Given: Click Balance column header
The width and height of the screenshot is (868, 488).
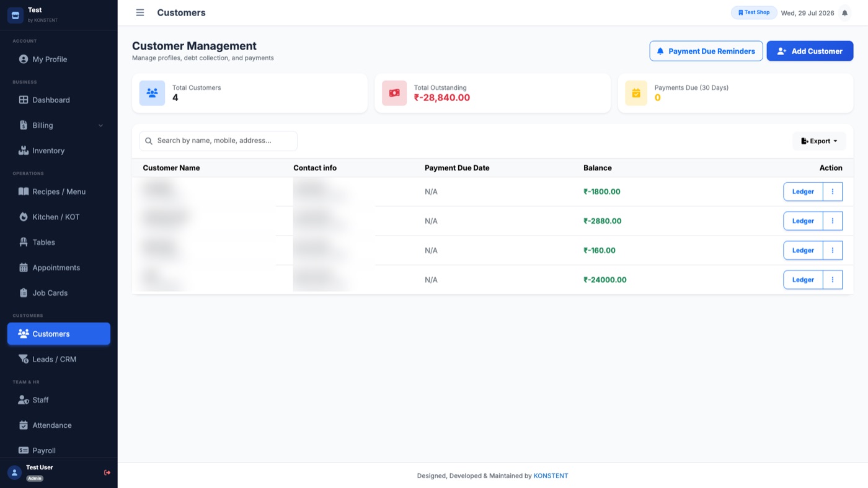Looking at the screenshot, I should pos(598,168).
